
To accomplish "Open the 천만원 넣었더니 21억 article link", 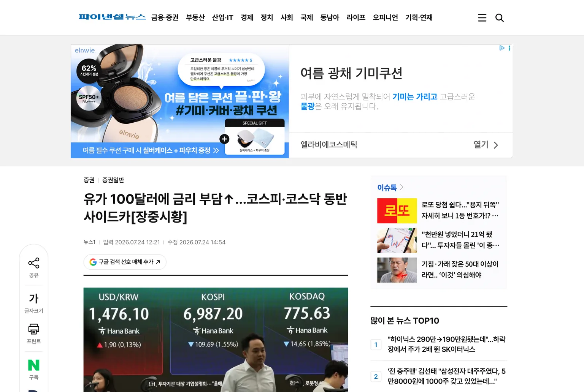I will 460,240.
